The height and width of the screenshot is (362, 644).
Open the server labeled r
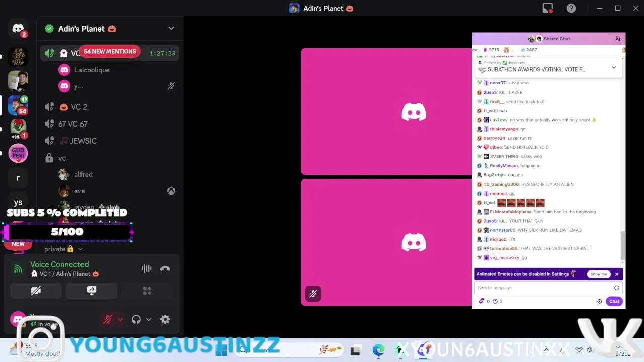(x=18, y=178)
